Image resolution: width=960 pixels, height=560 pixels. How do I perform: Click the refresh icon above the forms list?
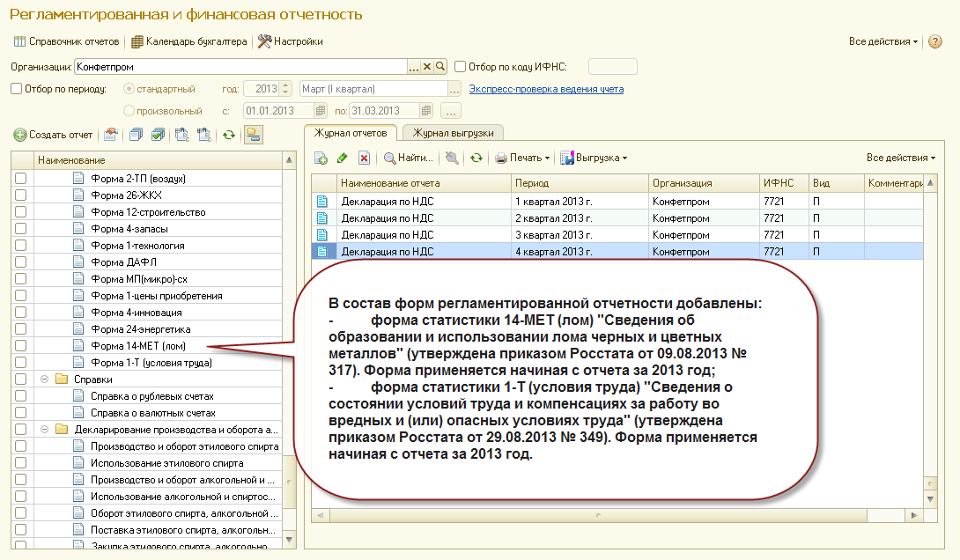pos(228,135)
